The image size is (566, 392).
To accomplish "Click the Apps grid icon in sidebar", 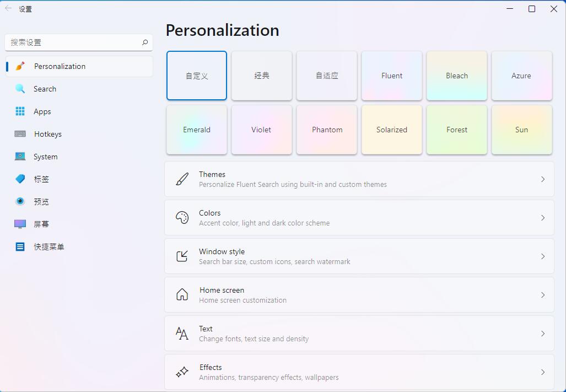I will [20, 111].
